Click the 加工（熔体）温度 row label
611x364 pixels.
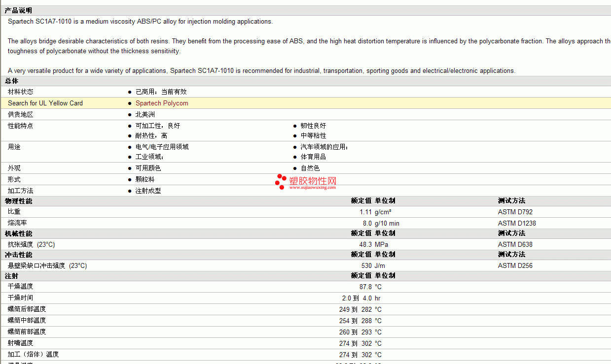pyautogui.click(x=33, y=354)
